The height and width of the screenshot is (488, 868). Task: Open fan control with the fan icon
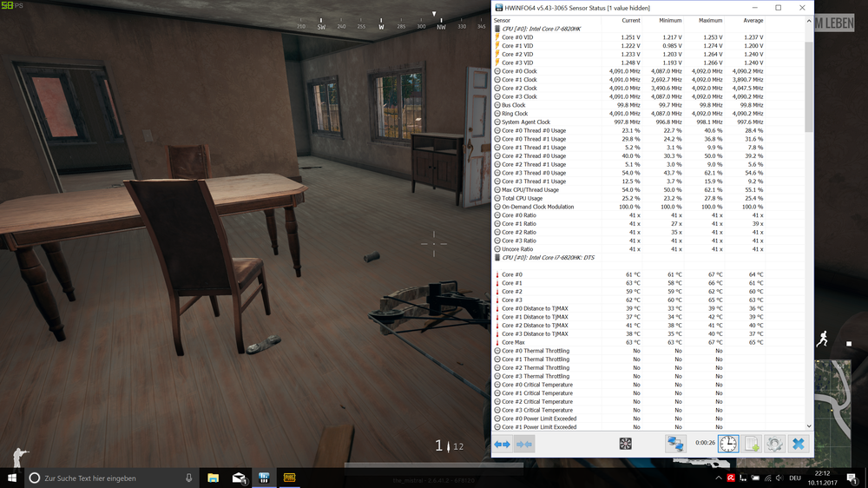click(625, 444)
